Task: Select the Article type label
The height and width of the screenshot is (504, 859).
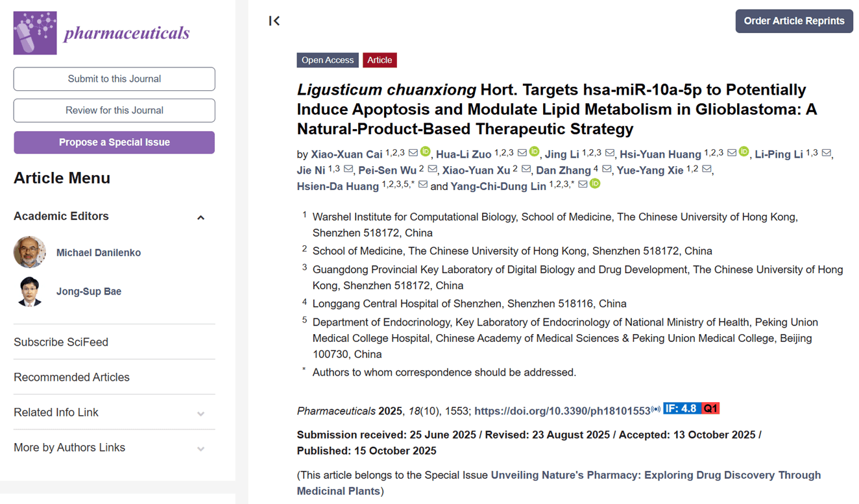Action: pyautogui.click(x=380, y=60)
